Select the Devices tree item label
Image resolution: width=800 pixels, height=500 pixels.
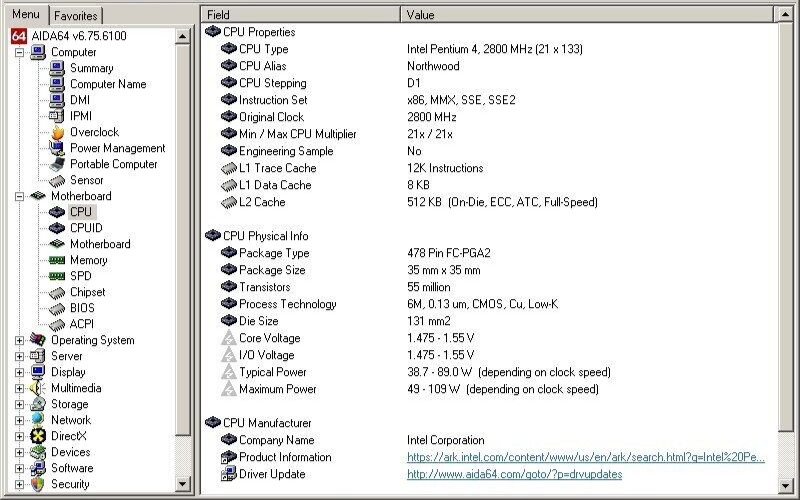(x=70, y=452)
